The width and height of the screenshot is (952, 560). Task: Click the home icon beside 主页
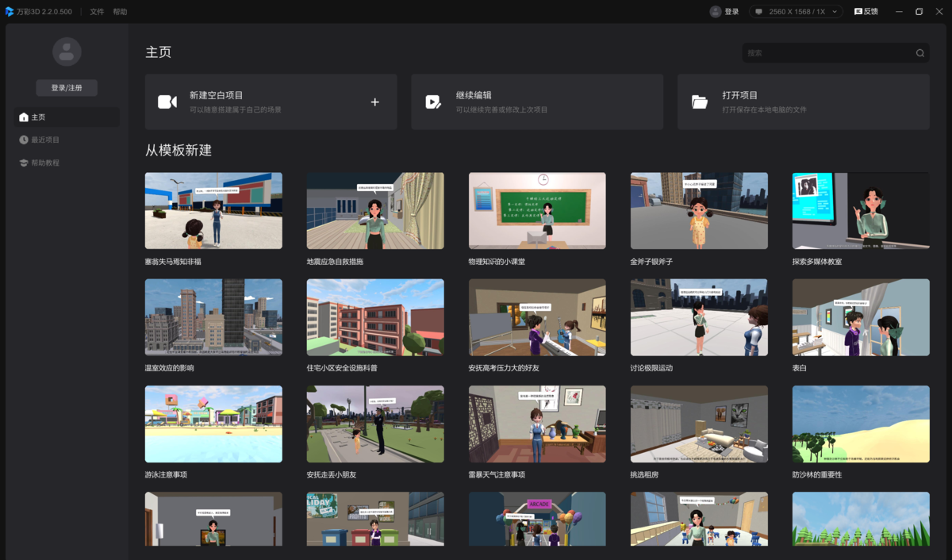click(22, 117)
